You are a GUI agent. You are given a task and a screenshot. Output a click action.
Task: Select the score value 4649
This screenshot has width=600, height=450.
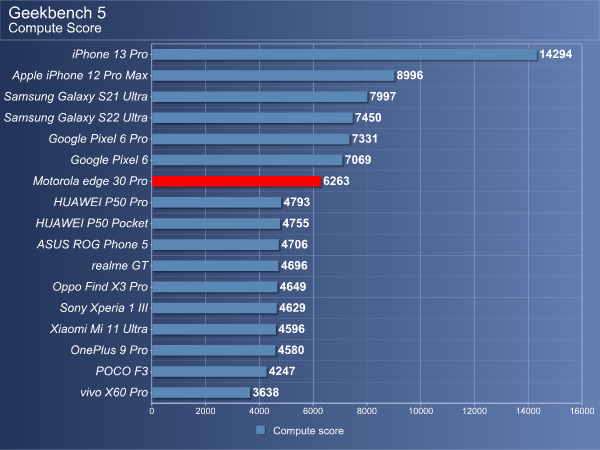coord(293,287)
